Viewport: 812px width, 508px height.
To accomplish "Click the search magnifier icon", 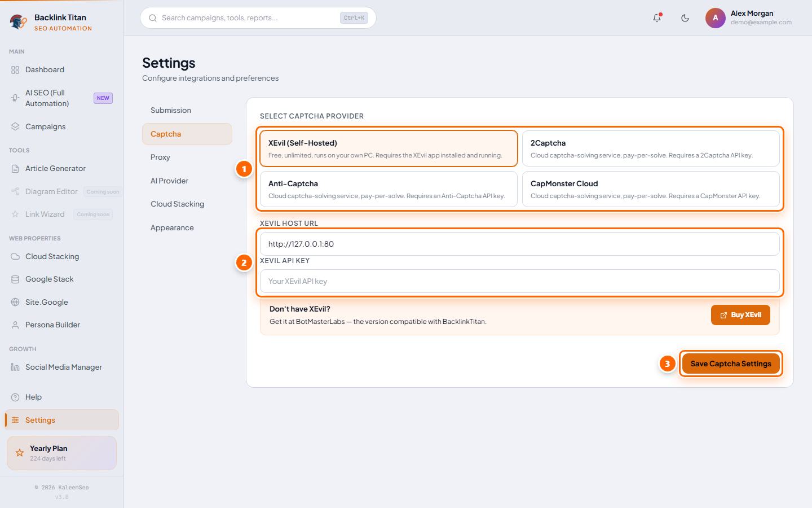I will point(153,18).
